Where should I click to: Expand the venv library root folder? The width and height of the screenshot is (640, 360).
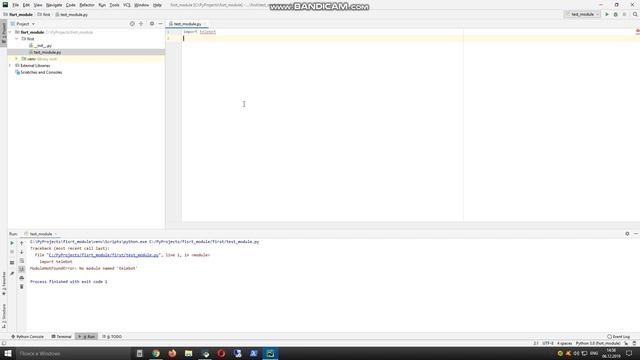point(17,59)
